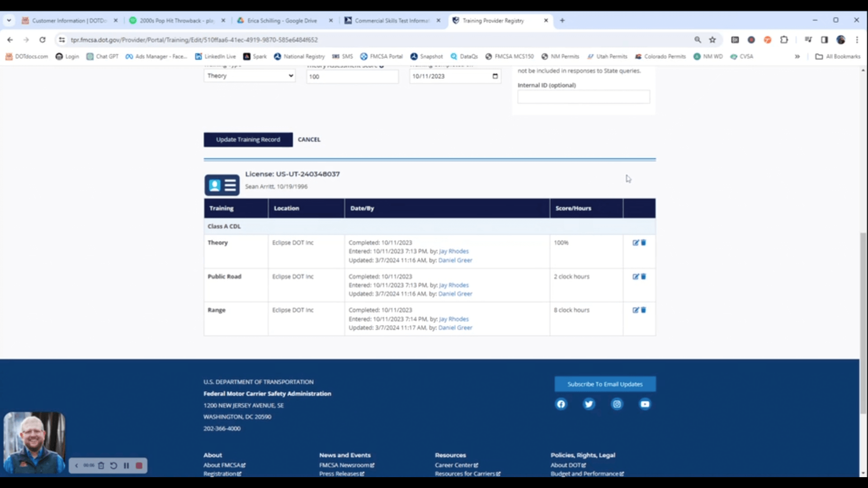
Task: Open the FMCSA Facebook page icon
Action: coord(561,404)
